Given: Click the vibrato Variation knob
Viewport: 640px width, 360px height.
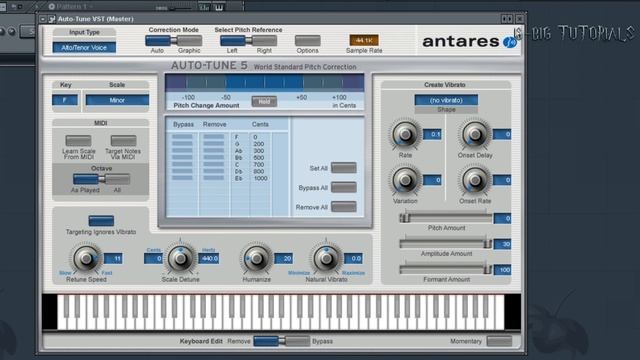Looking at the screenshot, I should pyautogui.click(x=405, y=180).
